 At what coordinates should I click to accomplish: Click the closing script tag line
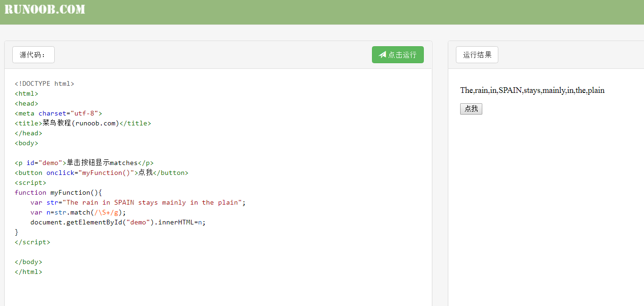click(32, 242)
